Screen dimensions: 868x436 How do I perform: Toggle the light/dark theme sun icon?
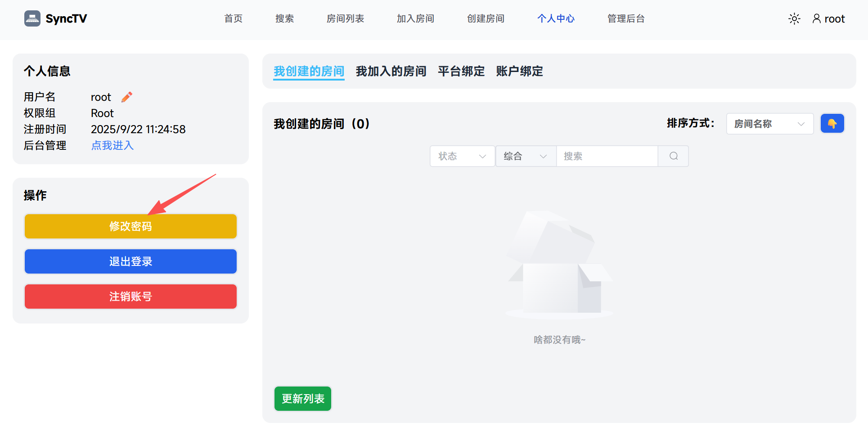coord(794,19)
